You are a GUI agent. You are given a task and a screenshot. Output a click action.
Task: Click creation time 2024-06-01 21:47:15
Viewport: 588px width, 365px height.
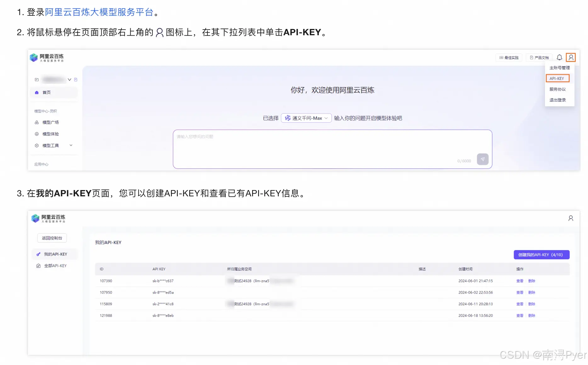click(475, 281)
